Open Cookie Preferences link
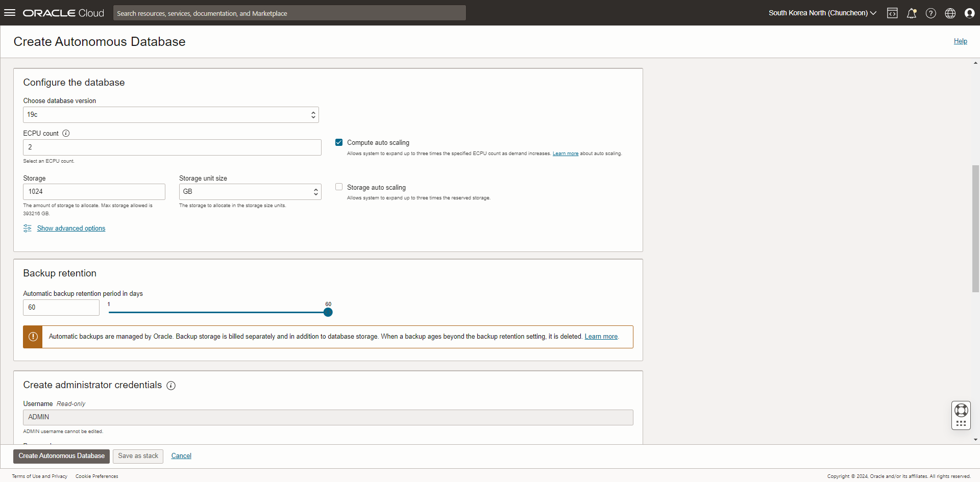The height and width of the screenshot is (482, 980). coord(97,476)
